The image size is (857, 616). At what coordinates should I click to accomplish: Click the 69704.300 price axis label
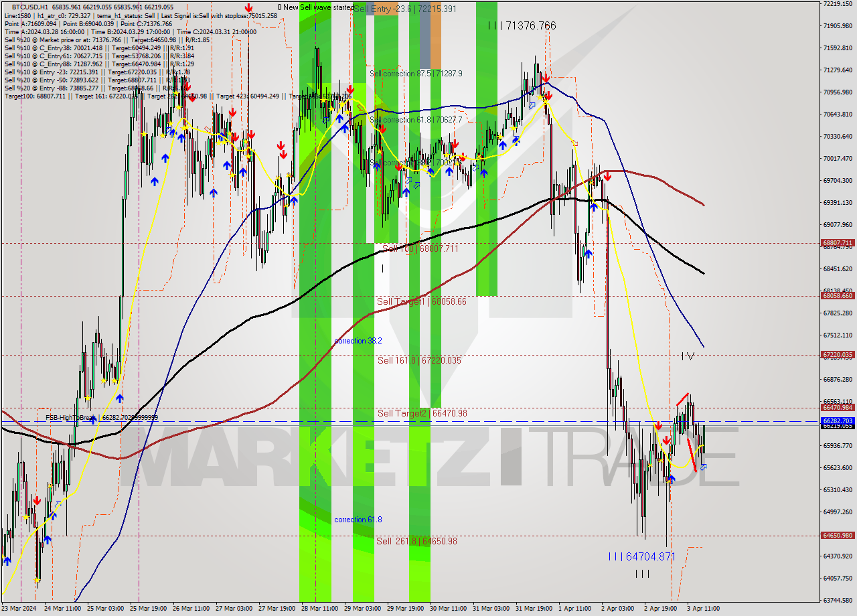pyautogui.click(x=838, y=181)
